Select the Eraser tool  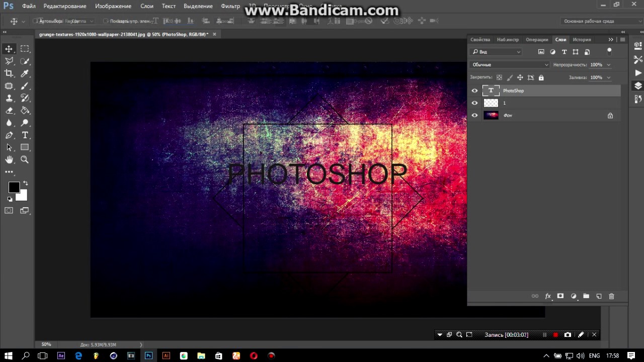(9, 111)
